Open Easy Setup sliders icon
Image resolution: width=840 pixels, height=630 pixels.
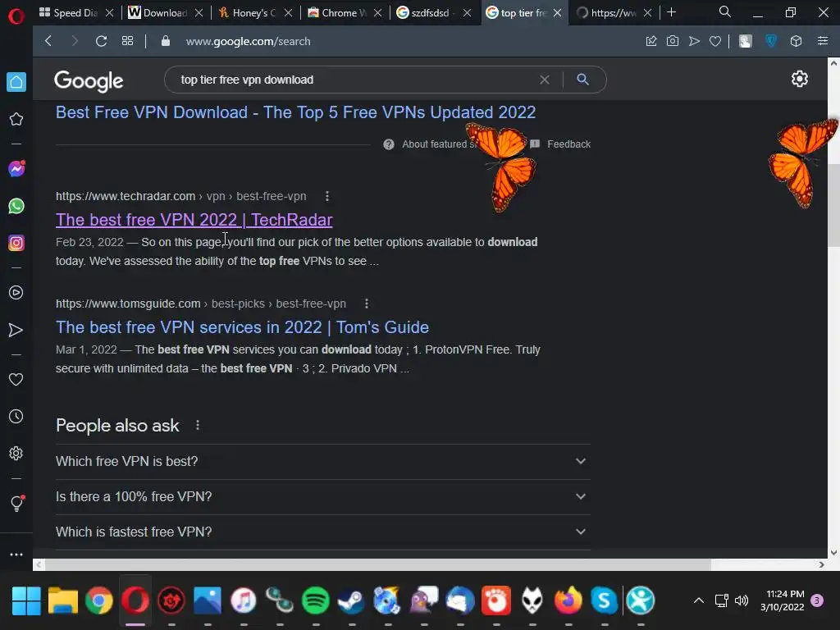click(823, 41)
